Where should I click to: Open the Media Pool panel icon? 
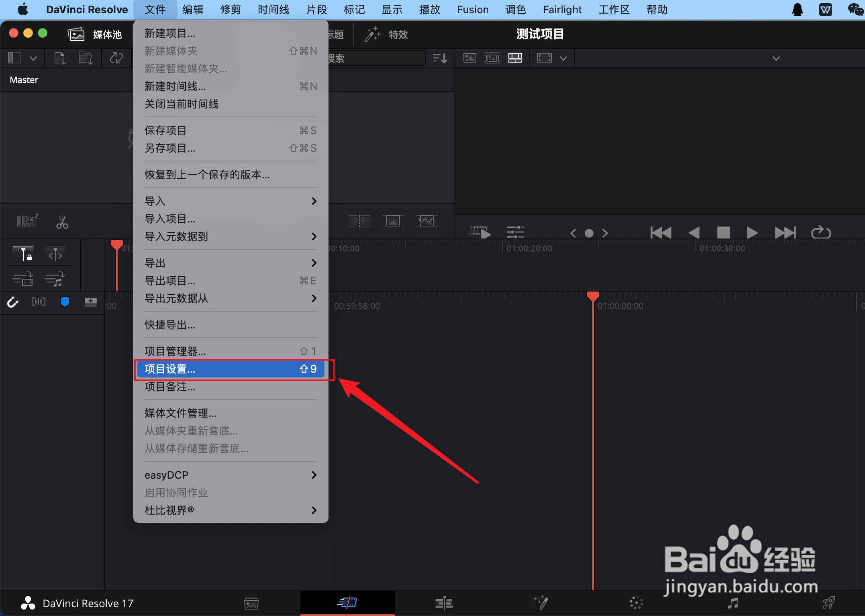pos(76,35)
